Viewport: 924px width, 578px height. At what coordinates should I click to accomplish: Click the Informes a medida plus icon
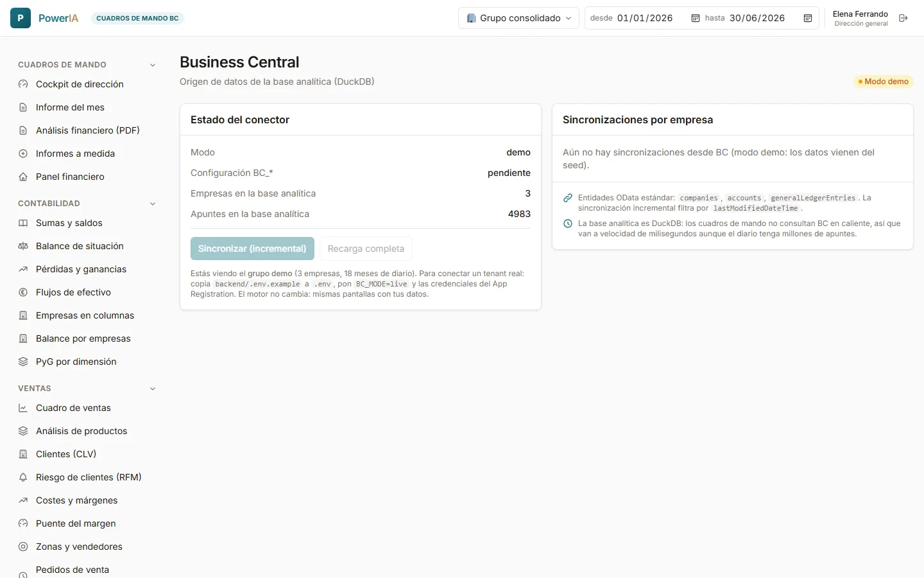click(x=23, y=153)
